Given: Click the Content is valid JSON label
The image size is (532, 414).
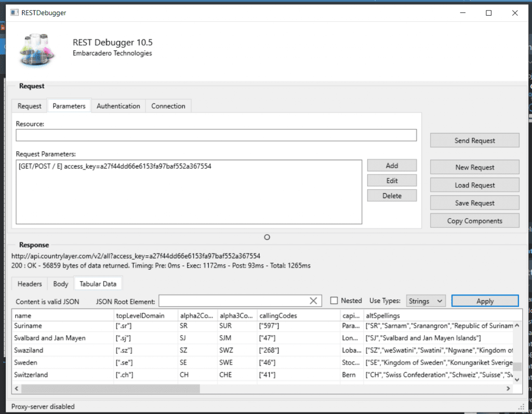Looking at the screenshot, I should pos(47,301).
